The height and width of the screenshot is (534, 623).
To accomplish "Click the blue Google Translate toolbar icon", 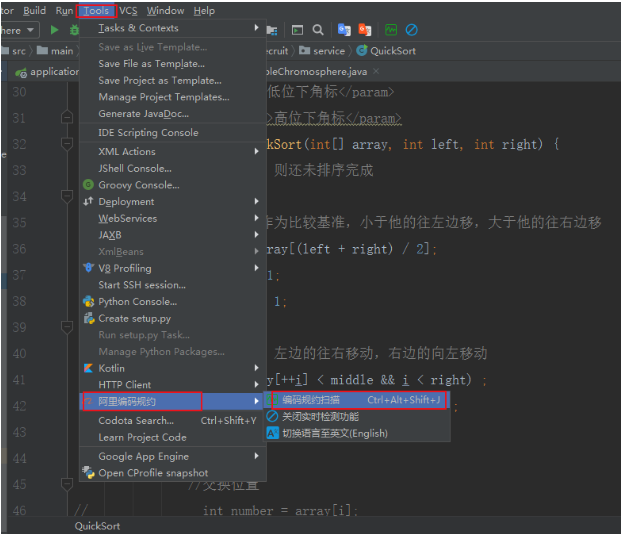I will click(x=344, y=30).
